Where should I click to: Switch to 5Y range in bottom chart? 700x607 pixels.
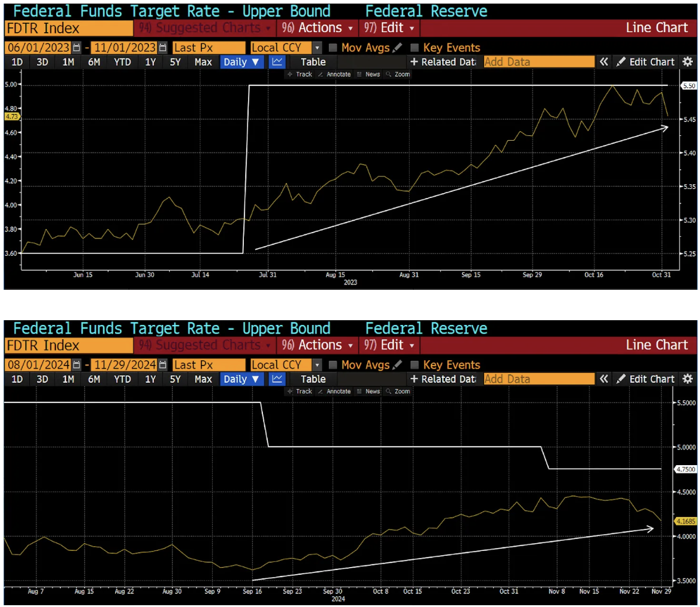pos(175,379)
